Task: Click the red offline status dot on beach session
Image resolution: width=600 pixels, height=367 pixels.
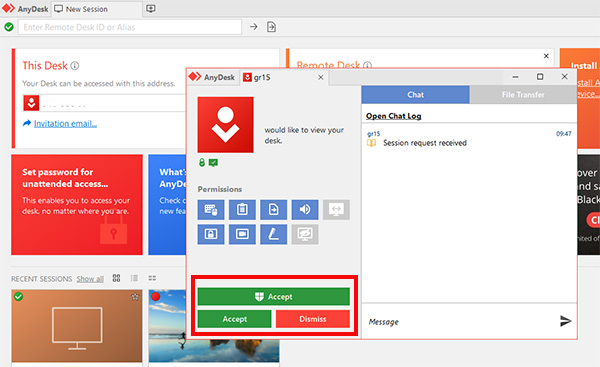Action: click(155, 297)
